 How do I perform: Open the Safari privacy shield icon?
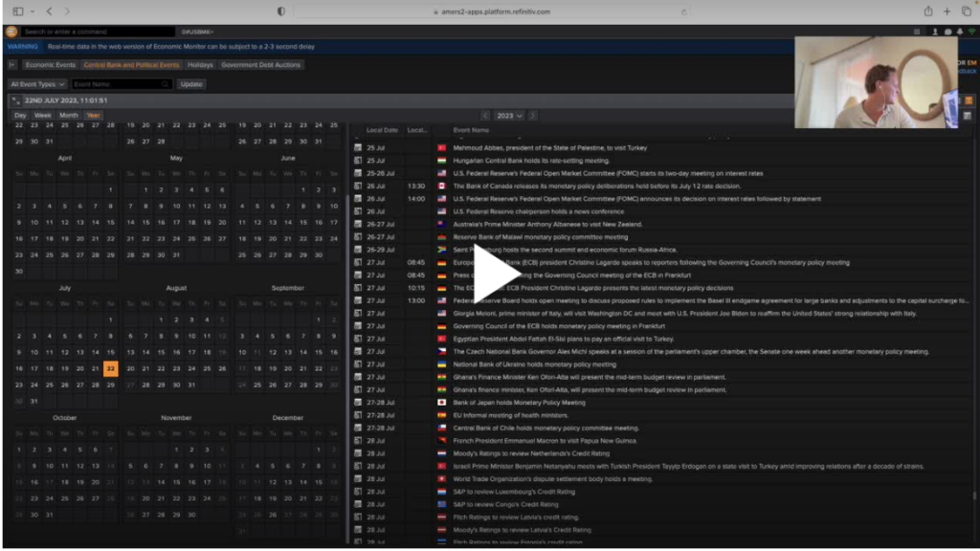281,11
